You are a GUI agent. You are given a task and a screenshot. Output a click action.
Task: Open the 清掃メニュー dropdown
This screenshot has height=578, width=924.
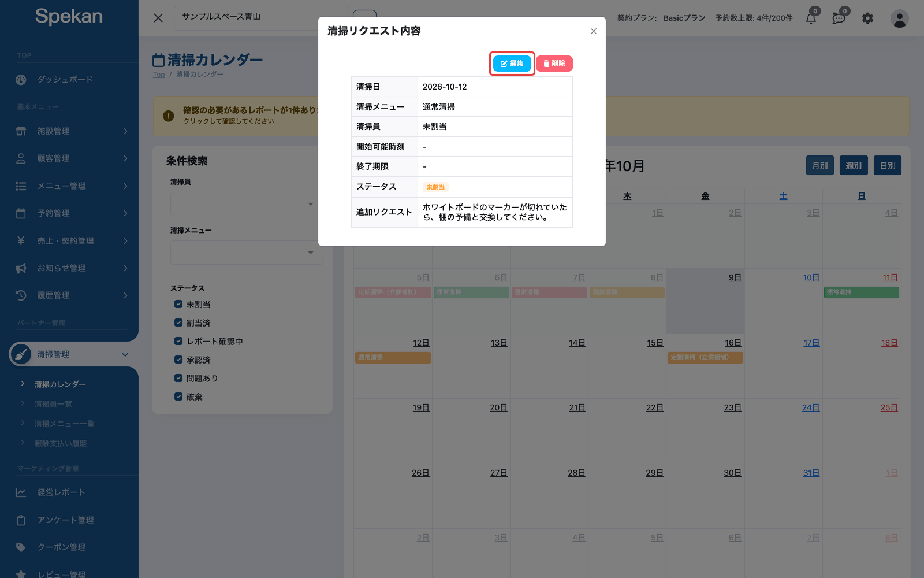pos(247,253)
